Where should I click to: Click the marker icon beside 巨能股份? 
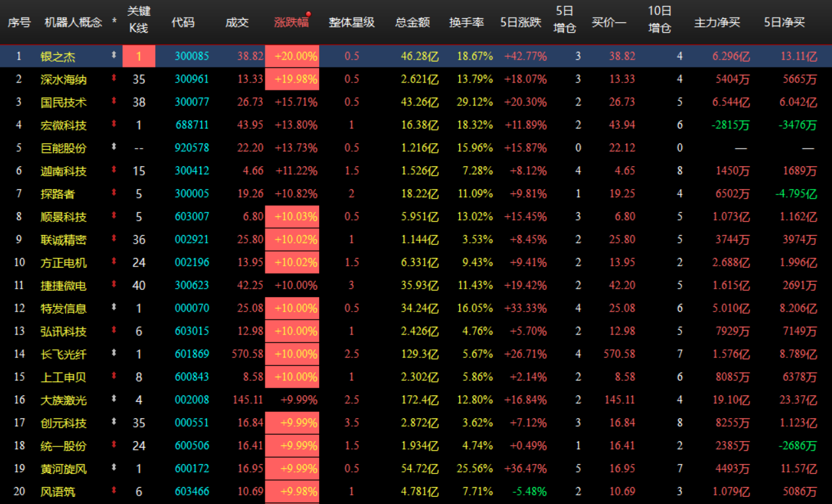click(114, 147)
